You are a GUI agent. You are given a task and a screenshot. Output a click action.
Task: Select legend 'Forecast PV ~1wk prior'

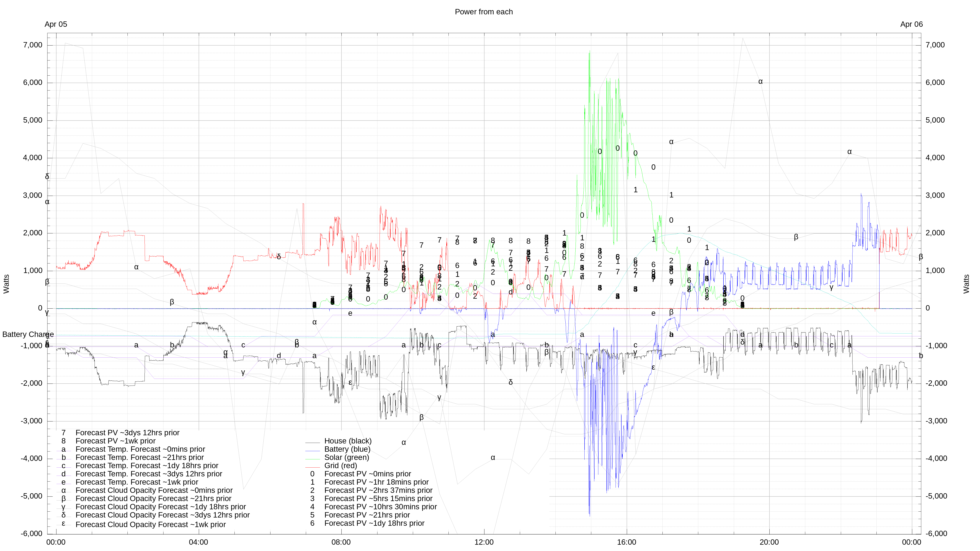(116, 441)
